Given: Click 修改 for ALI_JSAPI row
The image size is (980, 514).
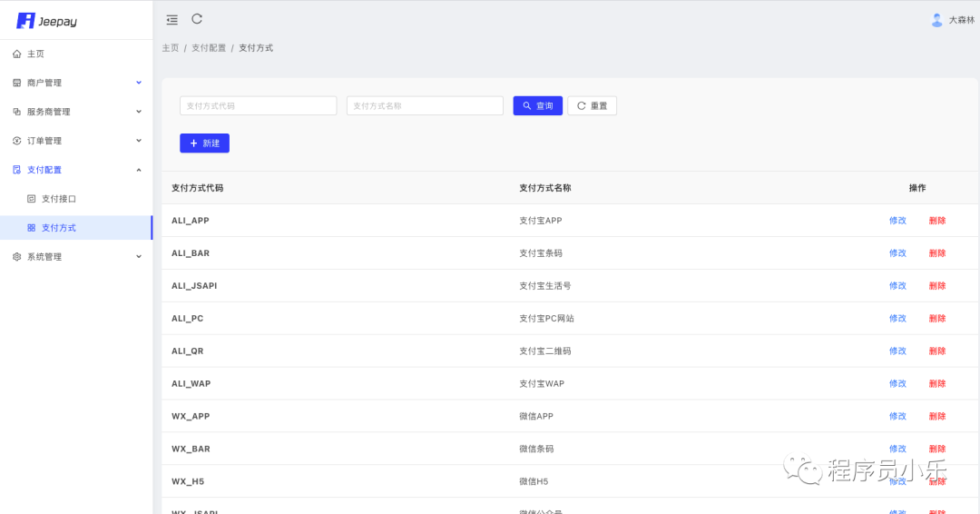Looking at the screenshot, I should [897, 286].
